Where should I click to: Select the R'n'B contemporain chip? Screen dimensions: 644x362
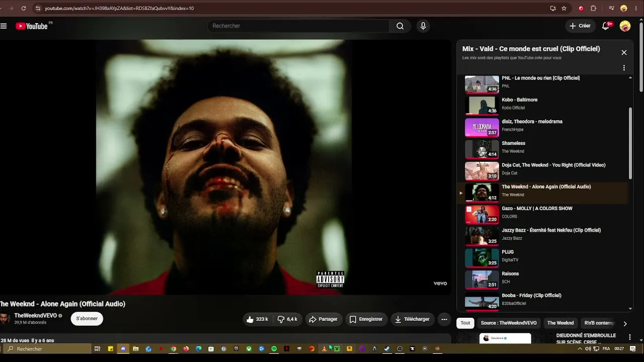coord(599,323)
